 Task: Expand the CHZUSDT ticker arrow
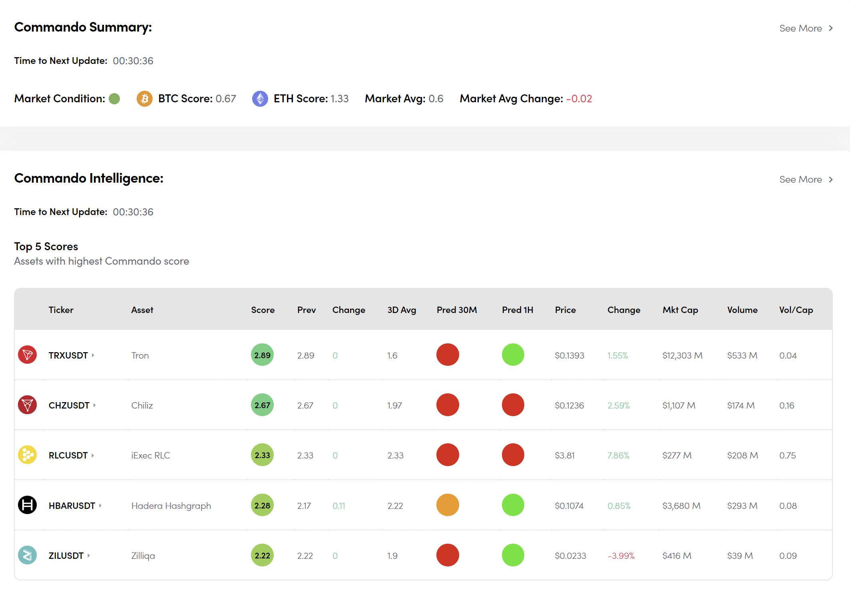(x=95, y=405)
